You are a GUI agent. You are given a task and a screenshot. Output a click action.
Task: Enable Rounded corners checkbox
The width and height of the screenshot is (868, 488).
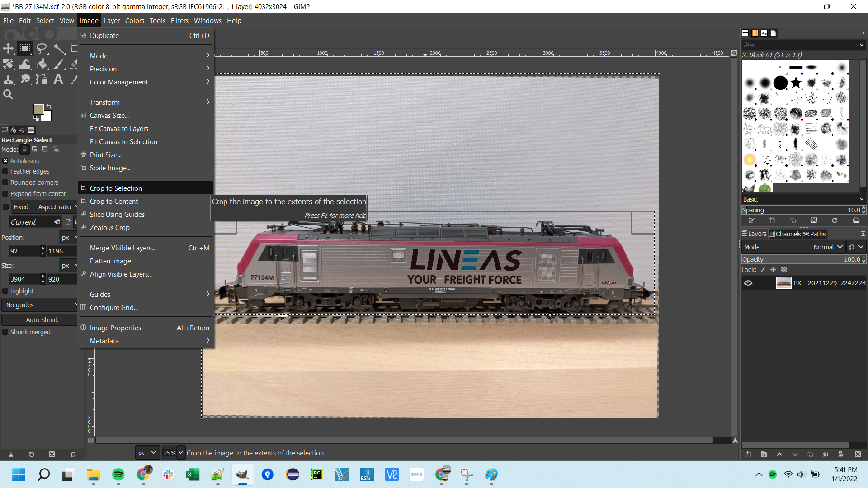tap(5, 183)
